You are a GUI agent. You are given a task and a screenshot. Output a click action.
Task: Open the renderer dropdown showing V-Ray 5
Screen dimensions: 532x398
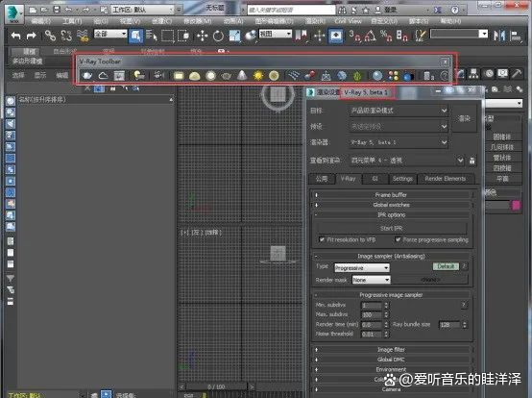[x=399, y=142]
